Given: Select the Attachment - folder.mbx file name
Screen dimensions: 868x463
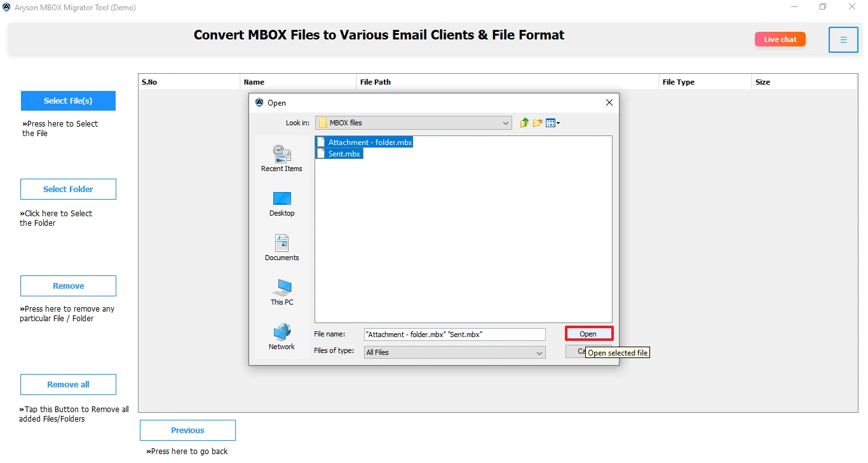Looking at the screenshot, I should click(x=370, y=142).
